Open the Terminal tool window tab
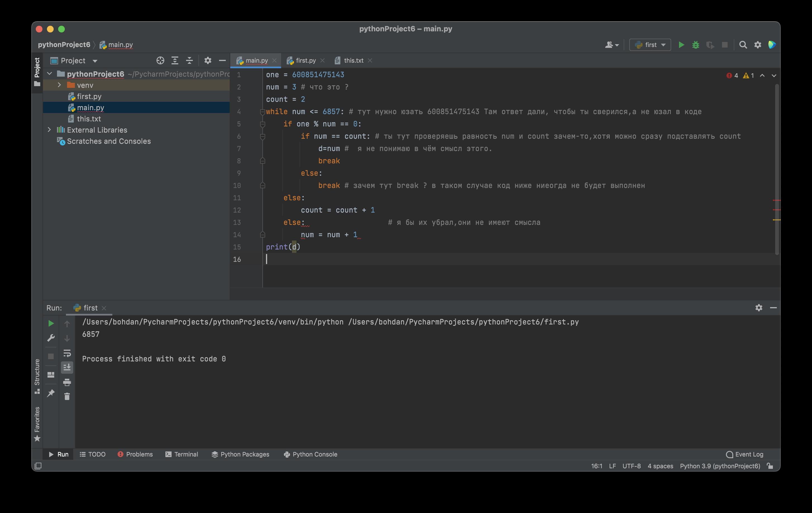The height and width of the screenshot is (513, 812). click(182, 454)
